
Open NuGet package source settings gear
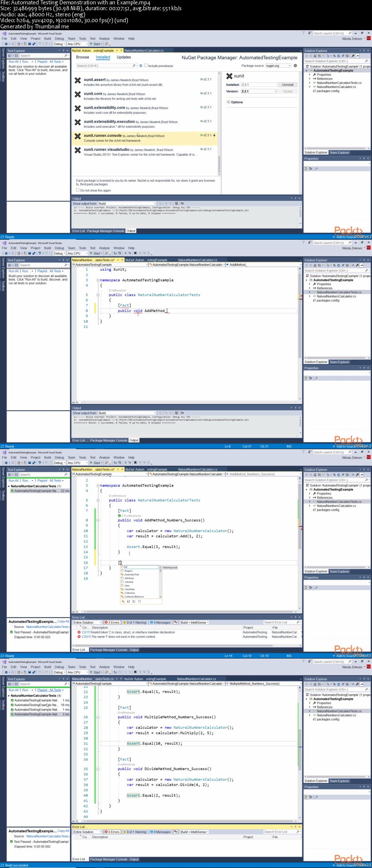295,66
